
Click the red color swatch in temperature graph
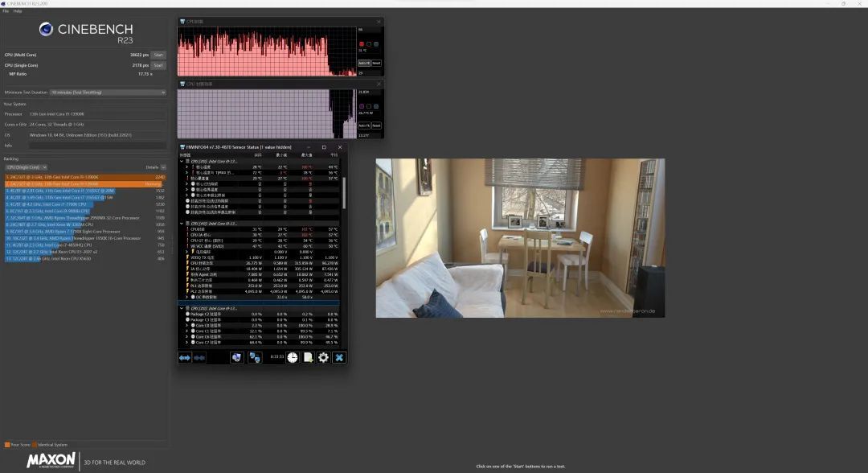362,43
